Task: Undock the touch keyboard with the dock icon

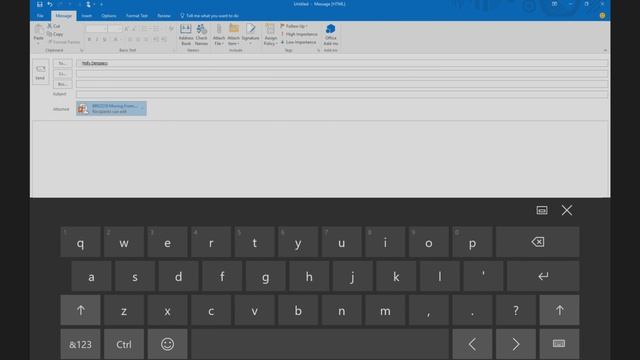Action: pyautogui.click(x=542, y=210)
